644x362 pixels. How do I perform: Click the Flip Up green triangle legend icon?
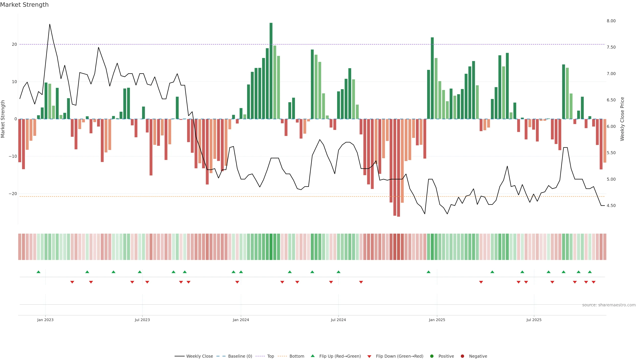(x=312, y=356)
